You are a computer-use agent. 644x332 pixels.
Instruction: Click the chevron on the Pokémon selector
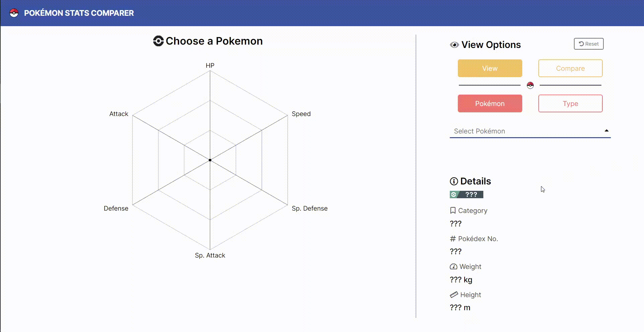[606, 130]
